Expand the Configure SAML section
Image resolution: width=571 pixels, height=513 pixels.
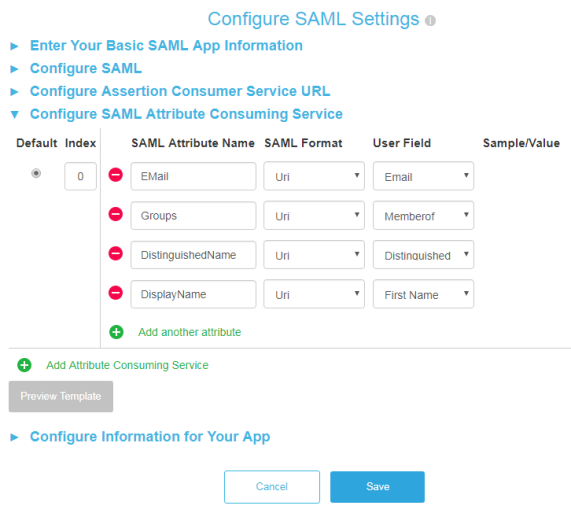pos(86,68)
